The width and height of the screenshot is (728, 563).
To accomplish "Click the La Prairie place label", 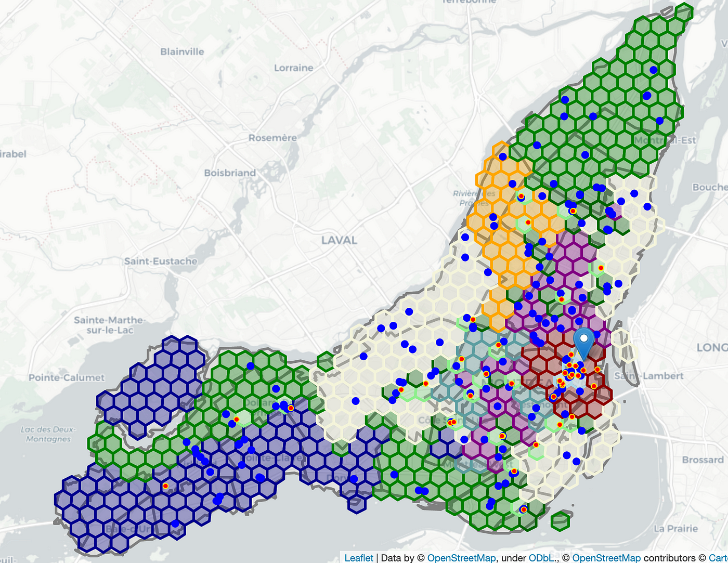I will (x=676, y=528).
